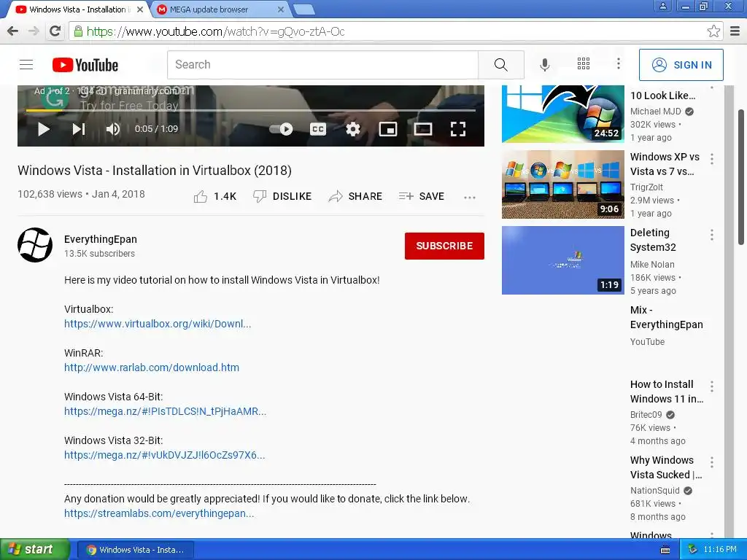
Task: Click the SIGN IN button
Action: click(x=681, y=65)
